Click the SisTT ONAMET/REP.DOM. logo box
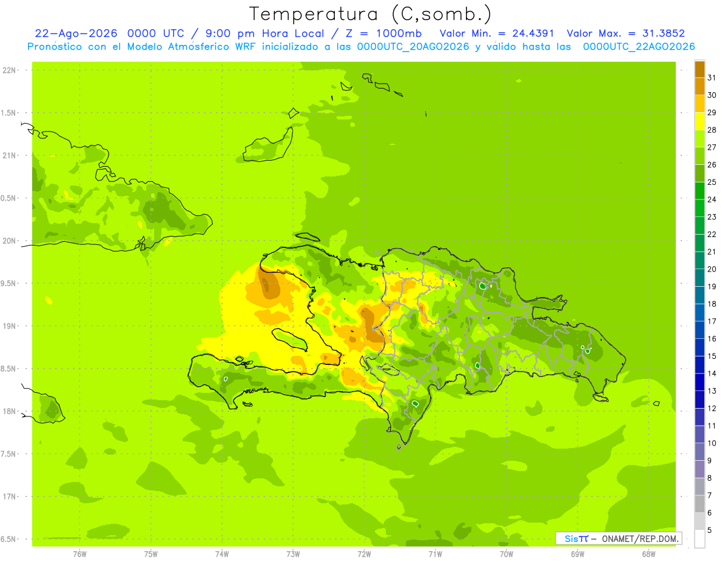This screenshot has width=728, height=562. [x=619, y=538]
